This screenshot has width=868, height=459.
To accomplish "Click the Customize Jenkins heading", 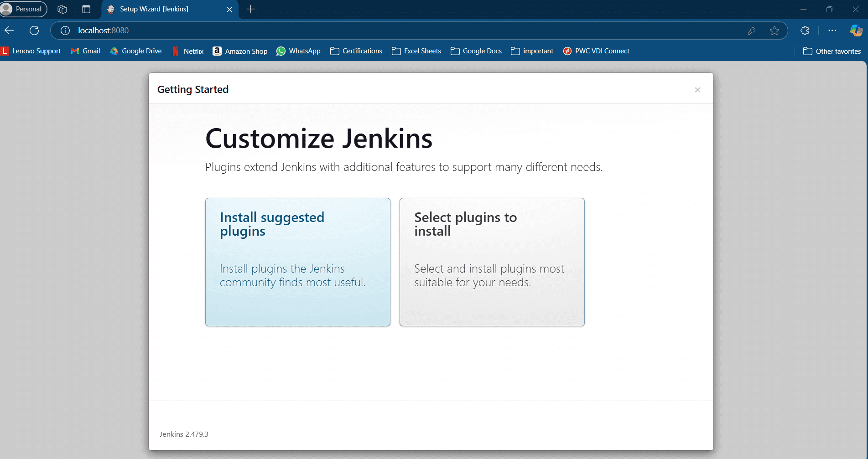I will click(x=319, y=139).
